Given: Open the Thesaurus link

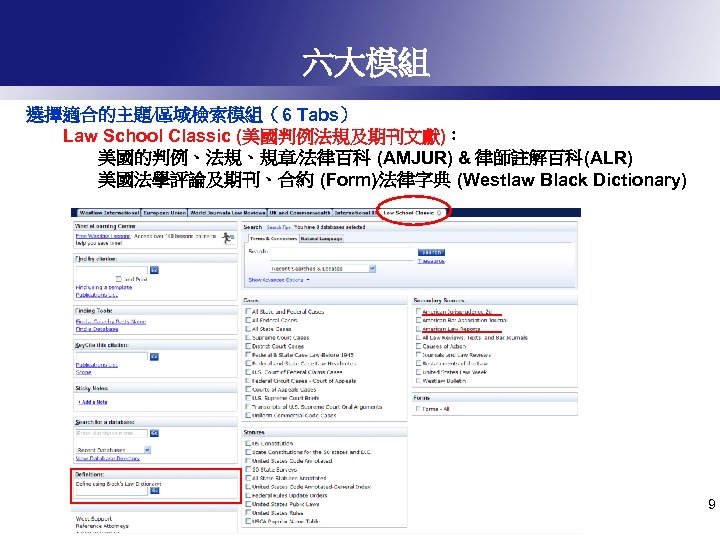Looking at the screenshot, I should tap(431, 261).
